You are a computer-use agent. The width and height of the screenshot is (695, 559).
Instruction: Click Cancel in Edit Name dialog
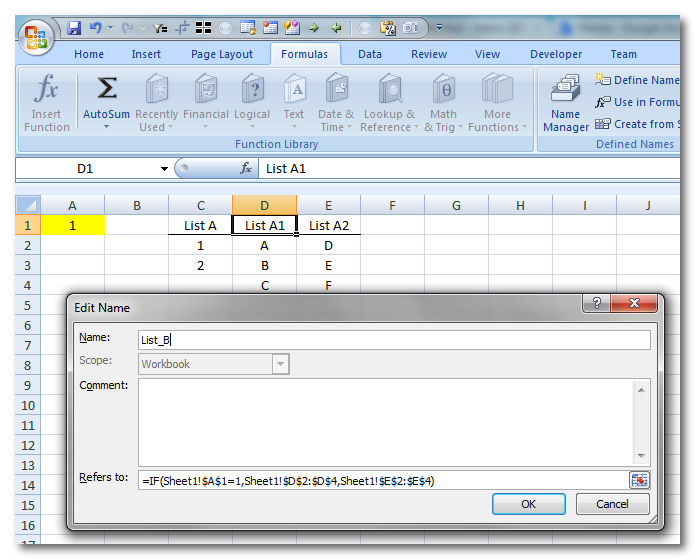click(612, 504)
